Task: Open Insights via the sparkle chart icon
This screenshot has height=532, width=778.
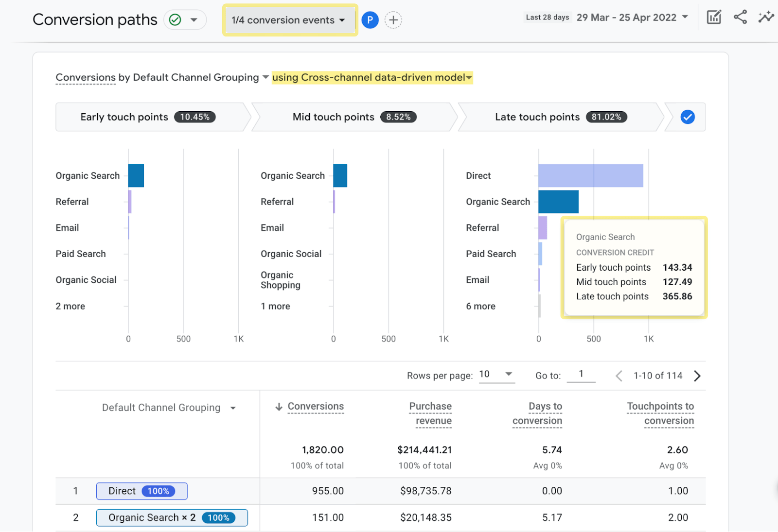Action: (766, 17)
